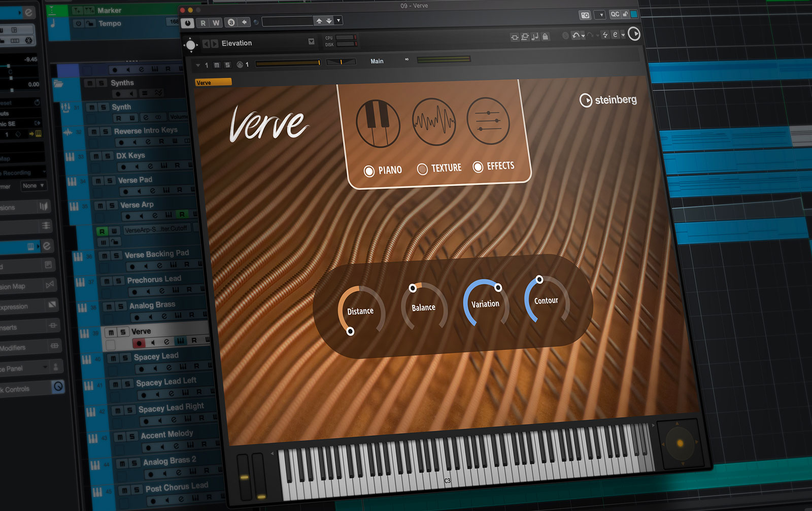The image size is (812, 511).
Task: Click the pitch bend wheel
Action: 244,477
